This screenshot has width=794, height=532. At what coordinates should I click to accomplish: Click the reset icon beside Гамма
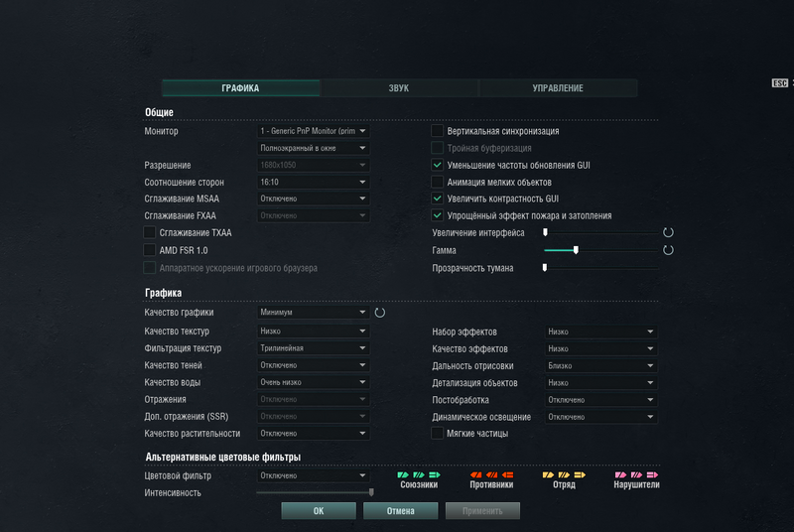pos(668,250)
